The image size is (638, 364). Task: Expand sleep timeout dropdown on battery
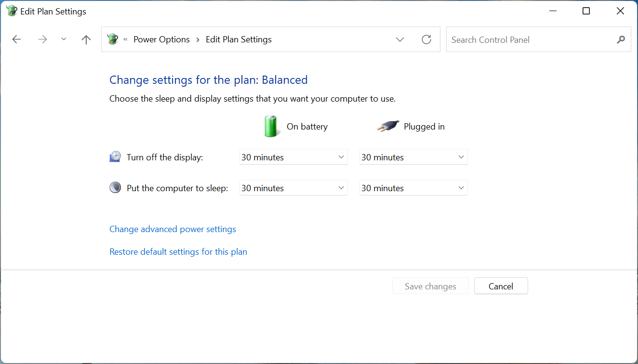pyautogui.click(x=293, y=188)
